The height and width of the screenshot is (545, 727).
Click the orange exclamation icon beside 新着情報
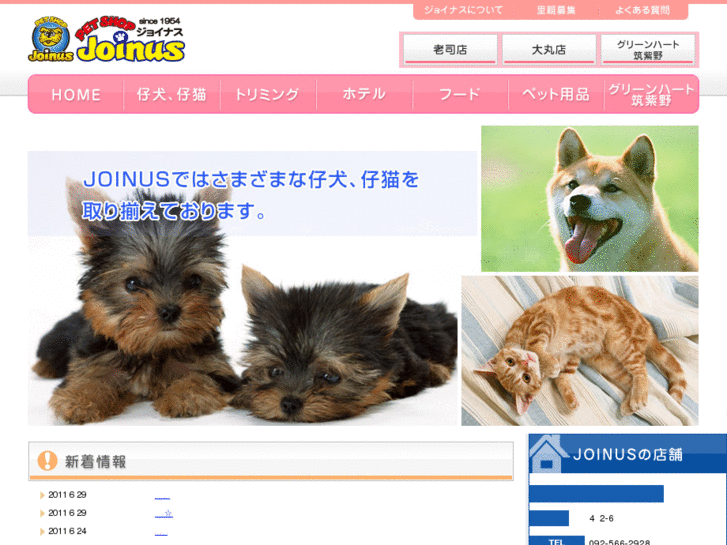(47, 461)
